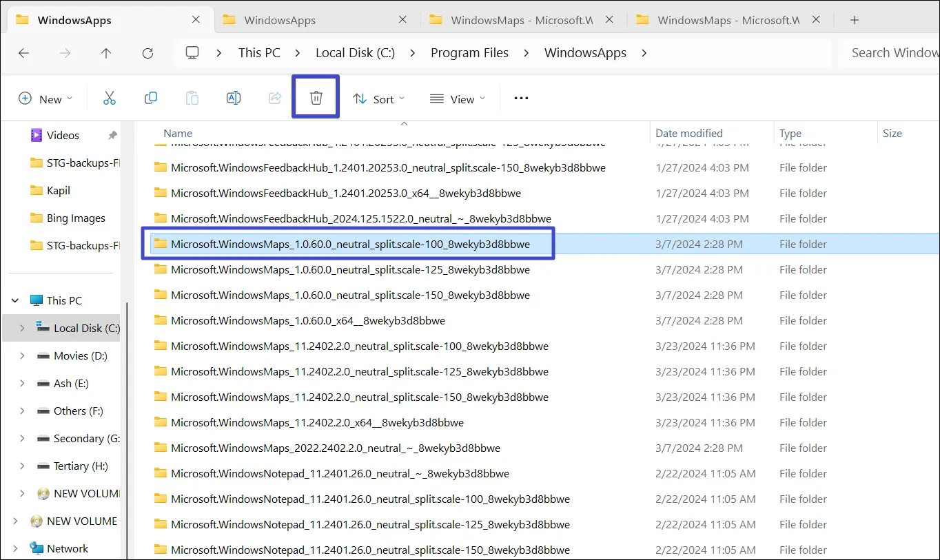Open the View dropdown
The image size is (940, 560).
(x=457, y=98)
